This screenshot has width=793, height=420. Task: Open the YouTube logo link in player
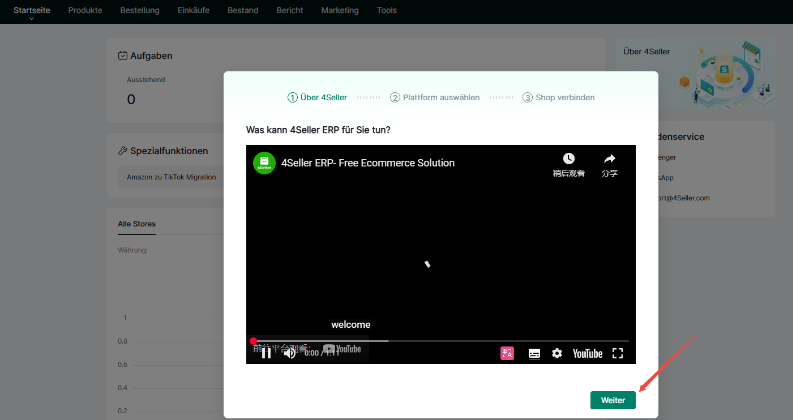[x=587, y=353]
